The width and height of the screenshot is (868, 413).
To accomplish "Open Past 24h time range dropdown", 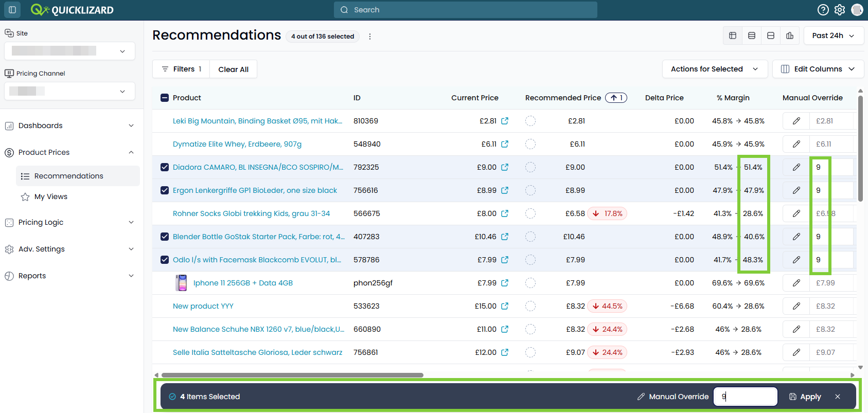I will pyautogui.click(x=834, y=35).
